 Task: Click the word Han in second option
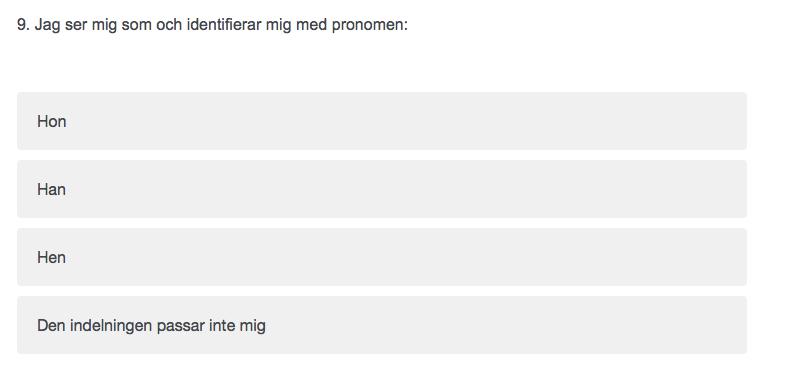[x=51, y=190]
